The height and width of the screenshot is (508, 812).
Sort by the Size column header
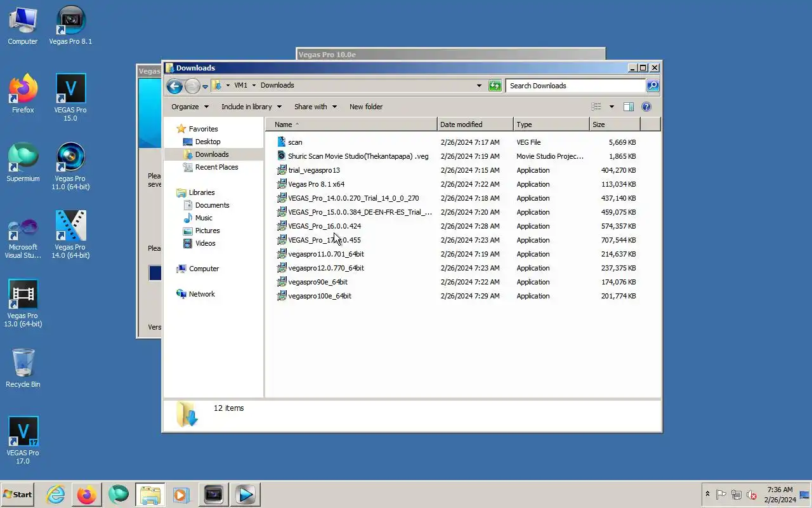[615, 124]
